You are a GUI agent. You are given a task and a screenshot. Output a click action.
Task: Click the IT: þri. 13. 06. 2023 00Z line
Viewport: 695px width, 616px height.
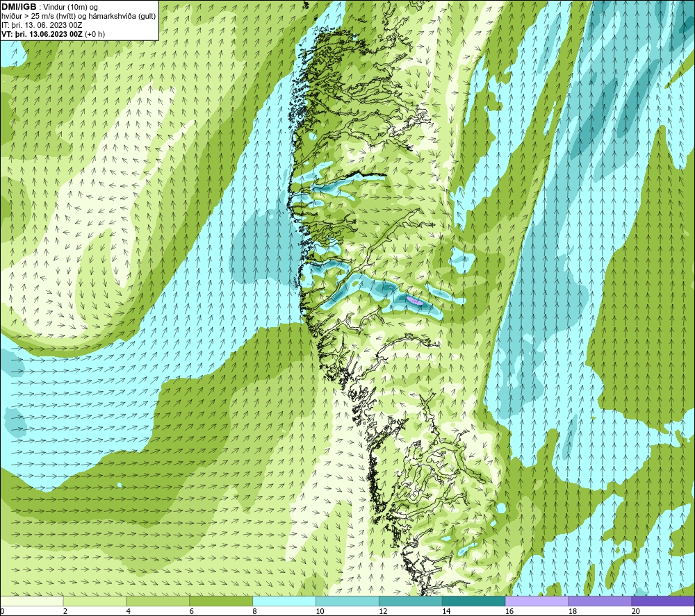tap(42, 25)
